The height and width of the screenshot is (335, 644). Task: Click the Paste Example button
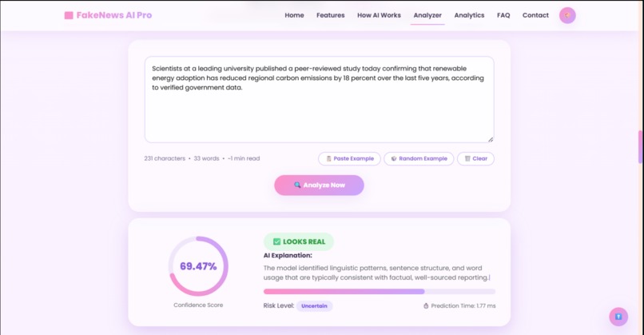pyautogui.click(x=349, y=158)
